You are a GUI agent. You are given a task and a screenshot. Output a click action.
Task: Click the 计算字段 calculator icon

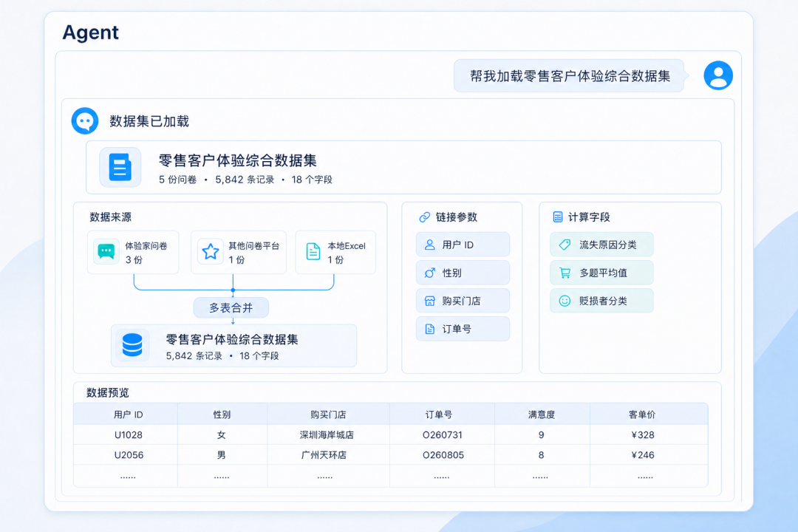(x=558, y=217)
